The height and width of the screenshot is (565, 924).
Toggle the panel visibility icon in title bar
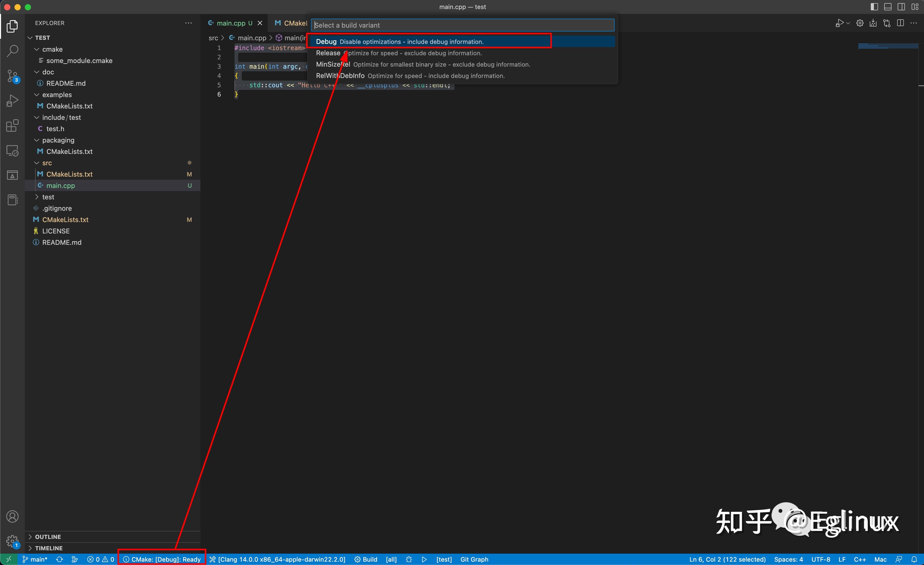tap(888, 6)
